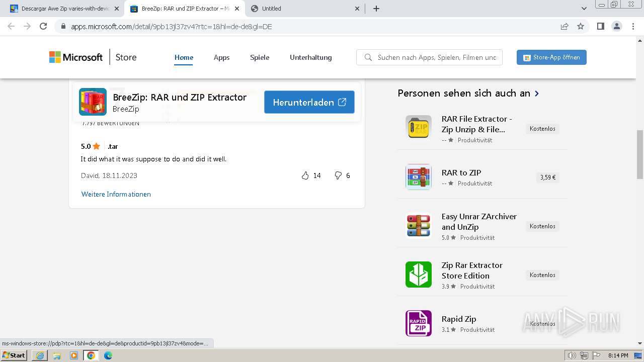Open File Explorer from the taskbar

pos(57,355)
